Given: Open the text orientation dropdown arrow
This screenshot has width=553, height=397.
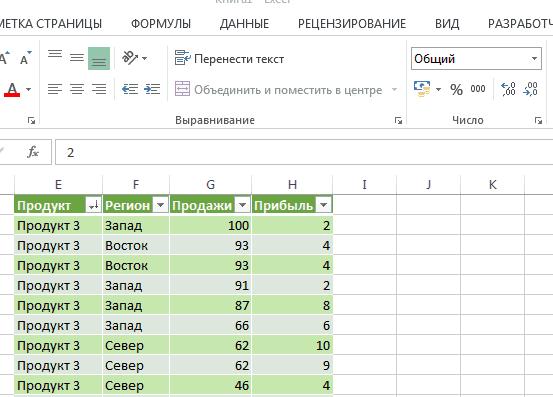Looking at the screenshot, I should (x=144, y=58).
